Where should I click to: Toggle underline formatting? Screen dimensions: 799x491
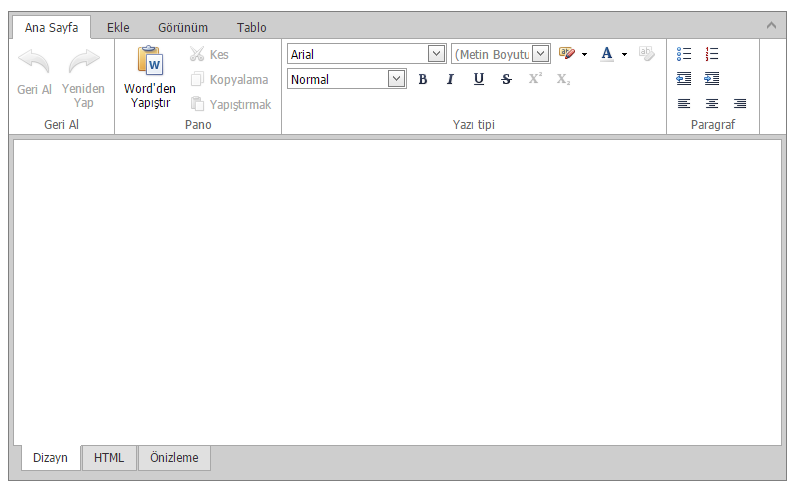pos(478,79)
